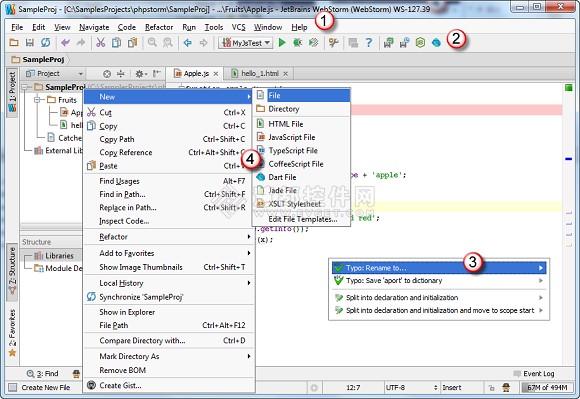The width and height of the screenshot is (580, 399).
Task: Click Hide icon in Project panel header
Action: click(157, 73)
